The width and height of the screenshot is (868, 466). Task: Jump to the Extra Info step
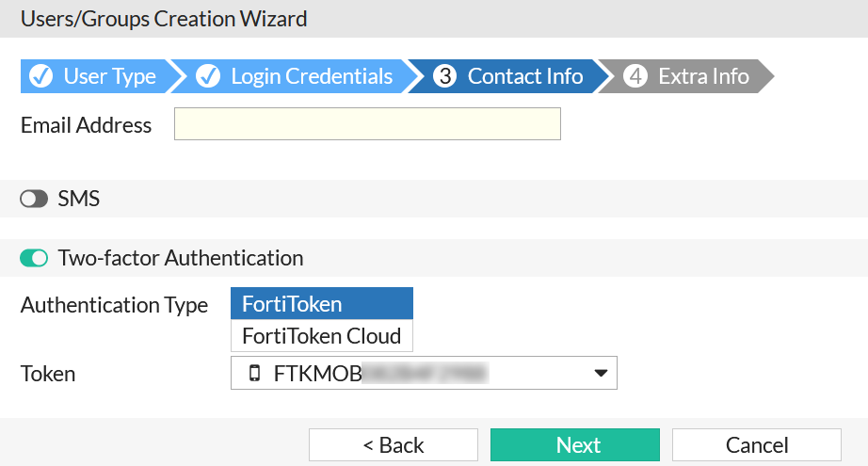click(703, 76)
